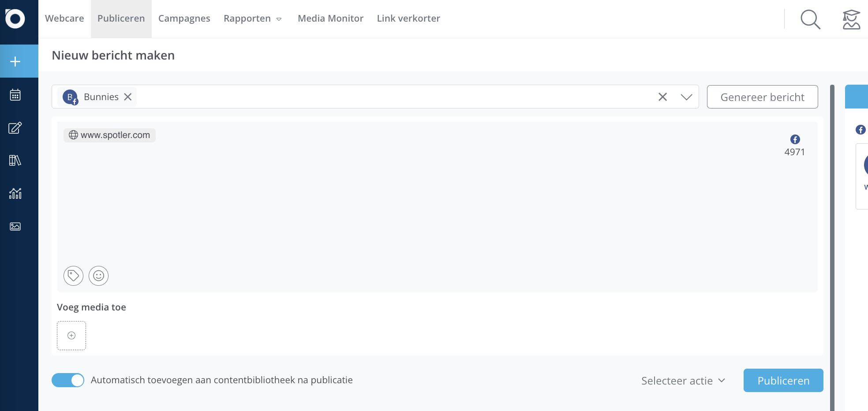
Task: Click the tag icon in message editor
Action: 73,276
